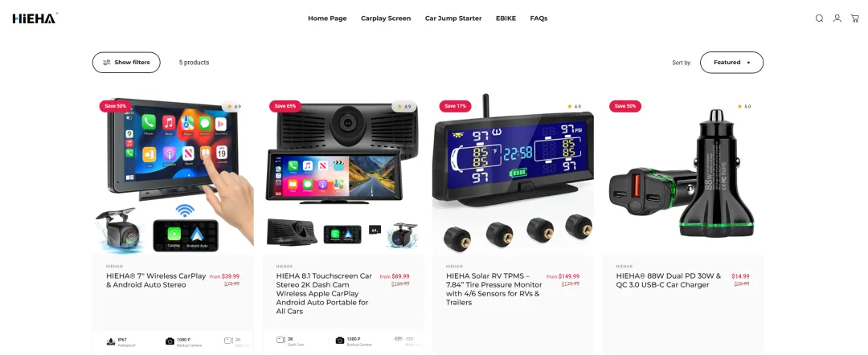Click the 2K dash cam icon on second product
868x355 pixels.
coord(280,340)
